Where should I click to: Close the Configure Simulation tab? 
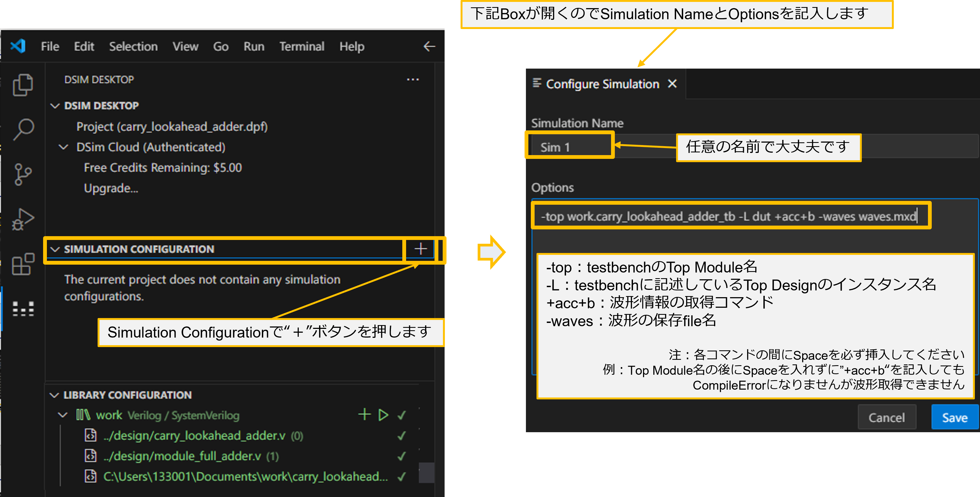[673, 83]
